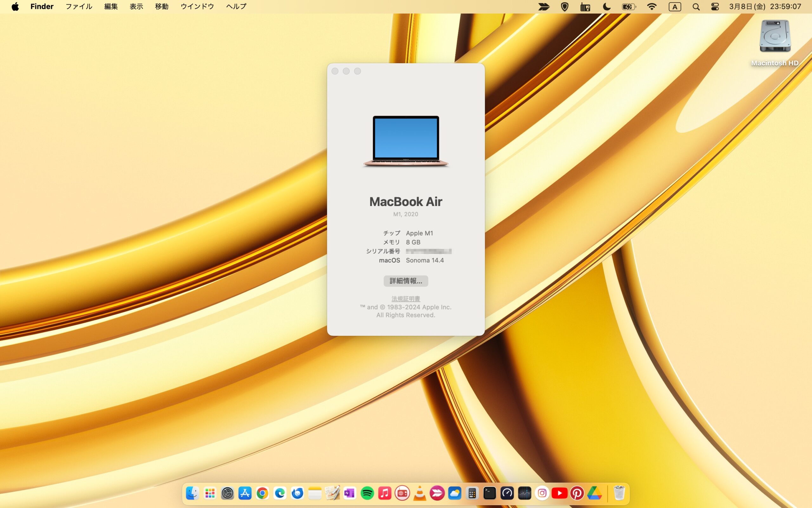Viewport: 812px width, 508px height.
Task: Open System Settings gear icon in Dock
Action: [x=227, y=493]
